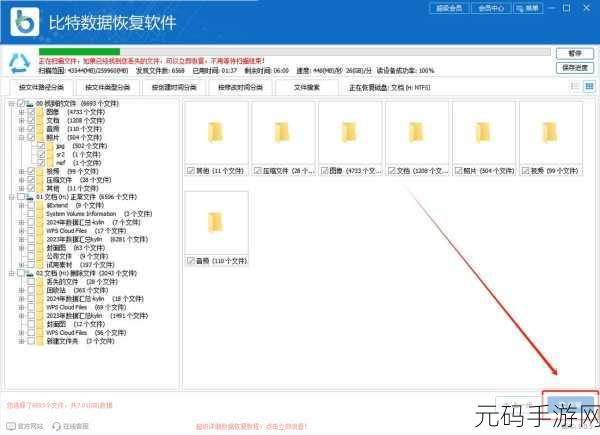This screenshot has width=600, height=435.
Task: Uncheck jpg (502个文件) checkbox
Action: click(x=41, y=146)
